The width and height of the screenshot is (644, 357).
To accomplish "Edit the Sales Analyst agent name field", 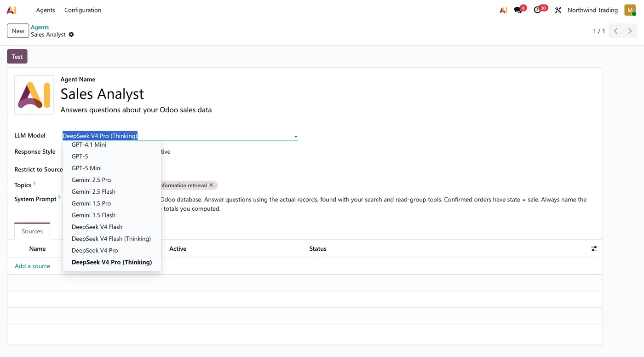I will coord(102,94).
